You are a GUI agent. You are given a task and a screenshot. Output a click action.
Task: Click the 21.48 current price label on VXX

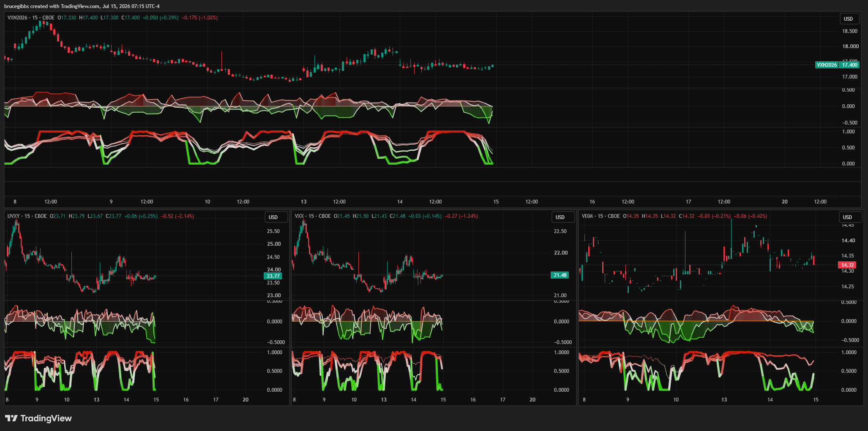[560, 275]
